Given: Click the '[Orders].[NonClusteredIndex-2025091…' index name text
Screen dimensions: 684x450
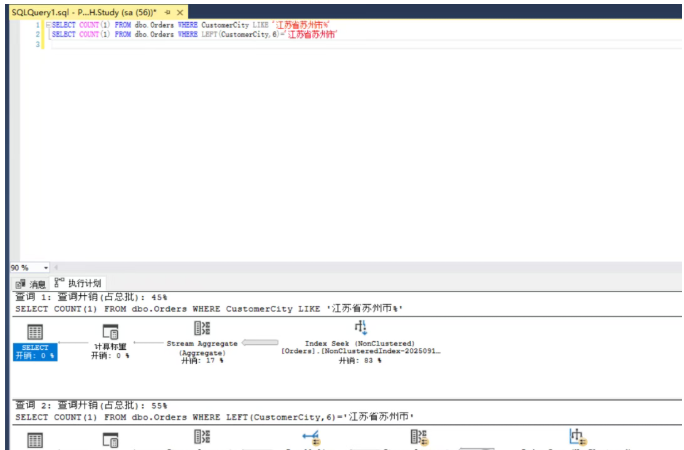Looking at the screenshot, I should pos(361,351).
